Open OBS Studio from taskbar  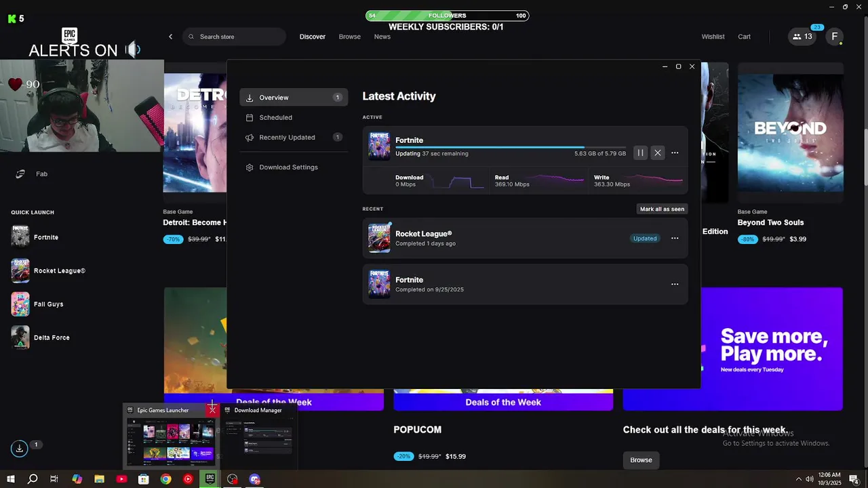(233, 479)
